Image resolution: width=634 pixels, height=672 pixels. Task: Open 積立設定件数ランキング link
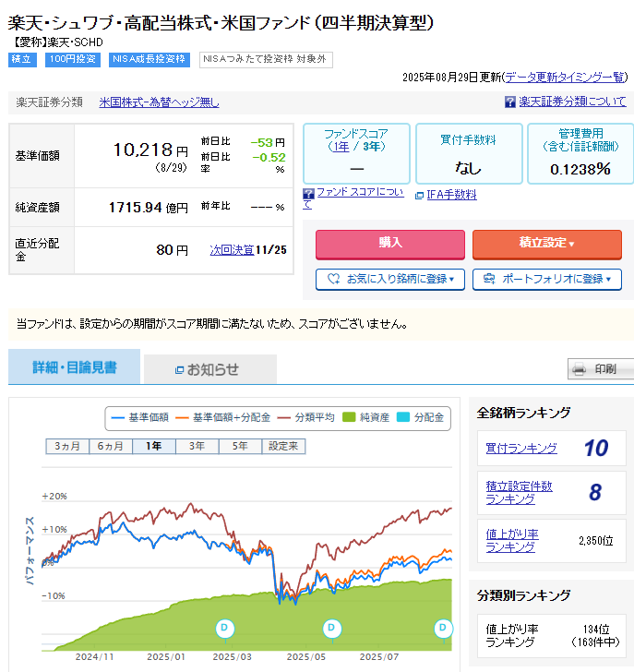click(520, 492)
